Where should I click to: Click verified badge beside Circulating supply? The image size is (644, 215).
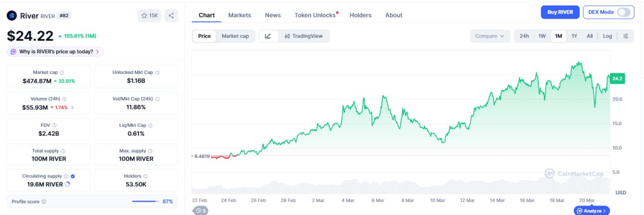pyautogui.click(x=73, y=176)
